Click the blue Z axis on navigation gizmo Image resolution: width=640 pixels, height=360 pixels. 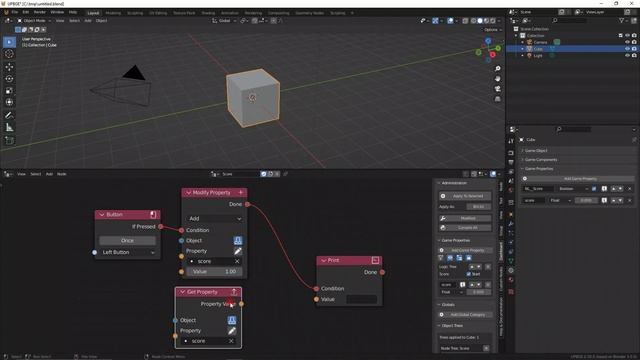pyautogui.click(x=488, y=41)
